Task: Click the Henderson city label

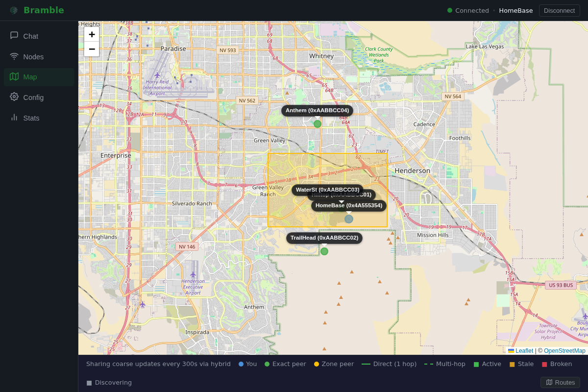Action: (412, 171)
